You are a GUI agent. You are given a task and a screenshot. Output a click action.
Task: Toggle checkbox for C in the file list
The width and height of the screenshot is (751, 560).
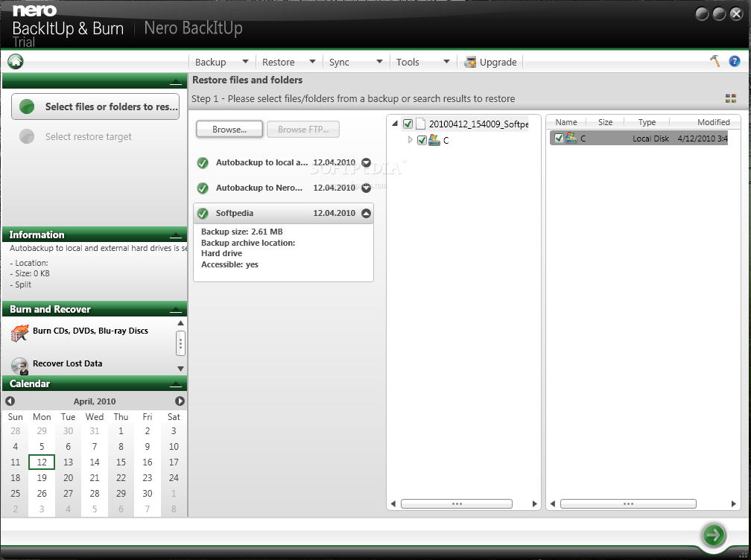(x=559, y=139)
